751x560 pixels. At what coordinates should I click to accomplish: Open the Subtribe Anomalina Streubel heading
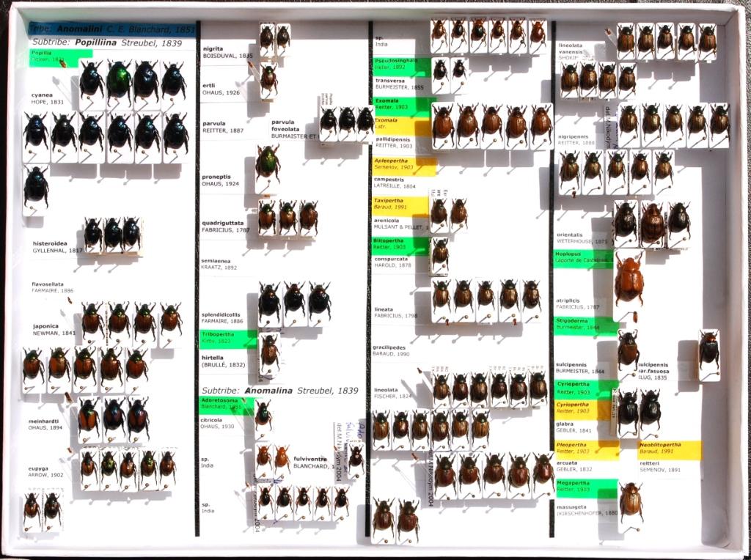(x=280, y=391)
